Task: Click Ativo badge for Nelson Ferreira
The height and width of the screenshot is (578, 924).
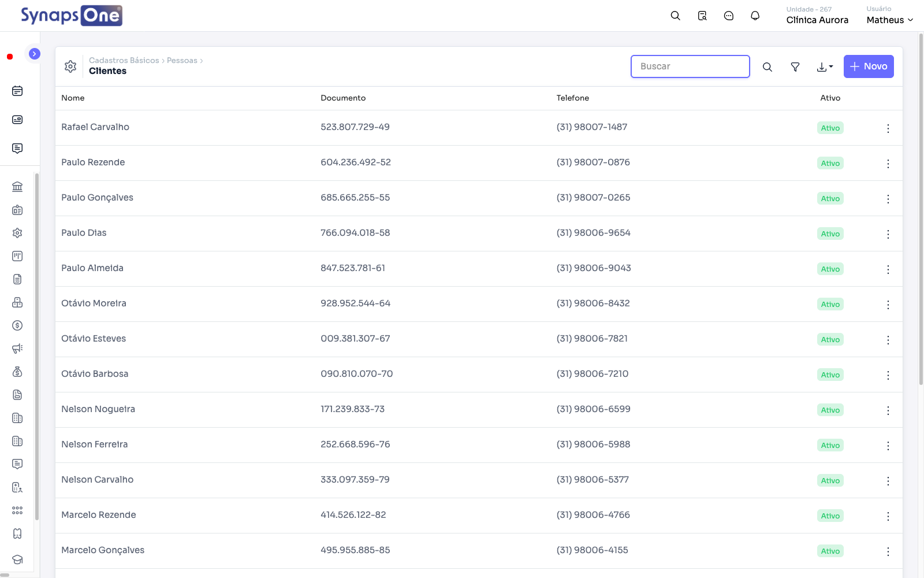Action: (x=830, y=445)
